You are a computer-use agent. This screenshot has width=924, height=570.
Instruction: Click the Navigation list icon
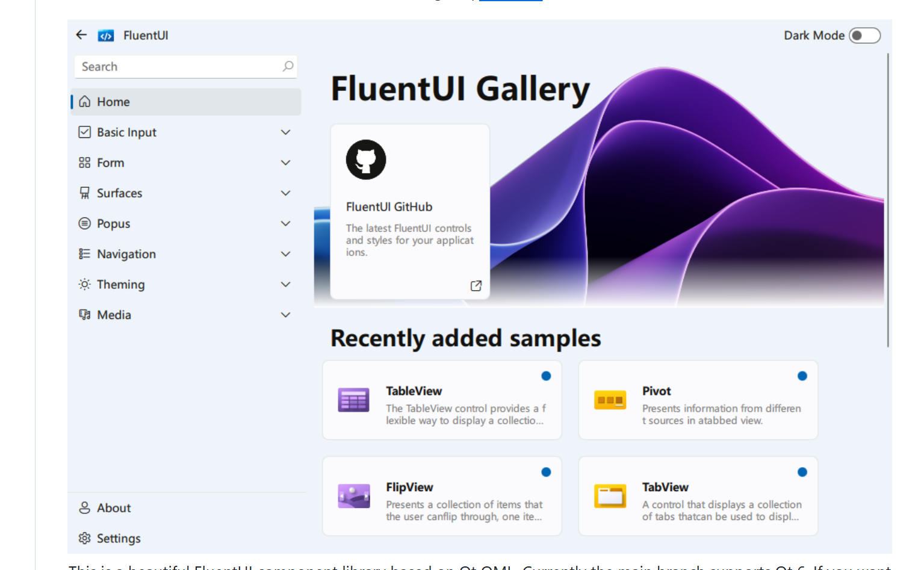[85, 254]
